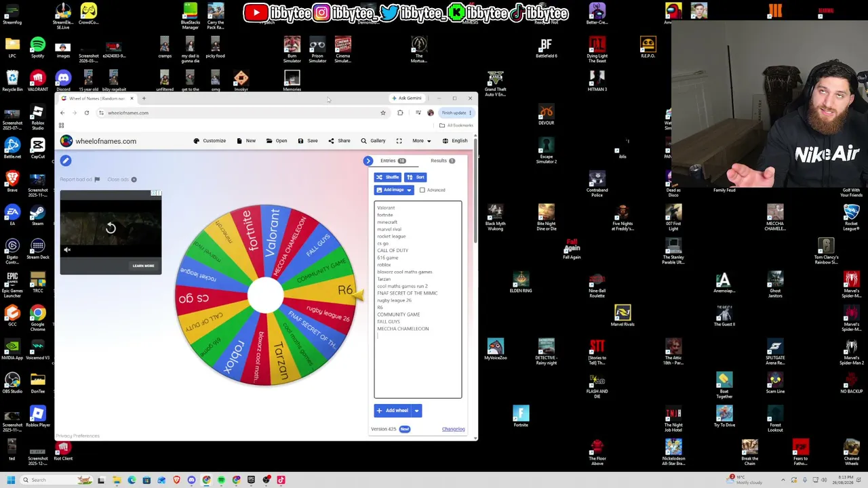
Task: Click Share in the wheel toolbar
Action: 339,141
